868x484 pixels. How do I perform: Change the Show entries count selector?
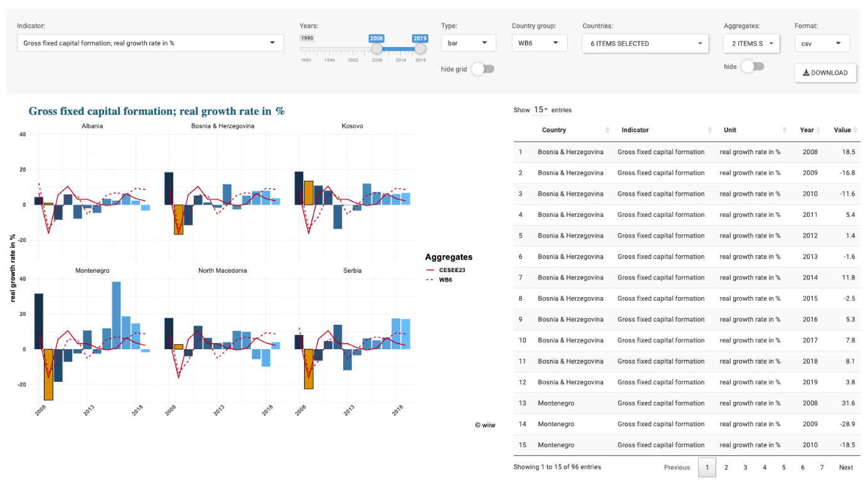pyautogui.click(x=540, y=110)
